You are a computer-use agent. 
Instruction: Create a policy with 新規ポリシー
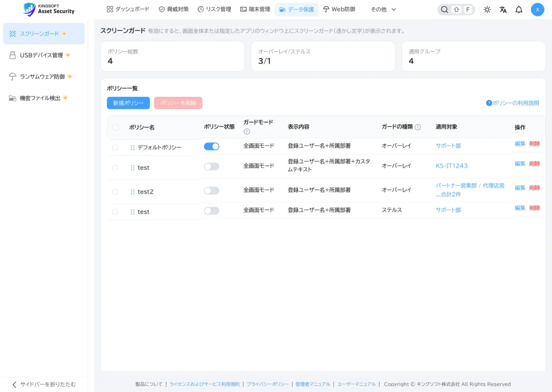pos(129,103)
